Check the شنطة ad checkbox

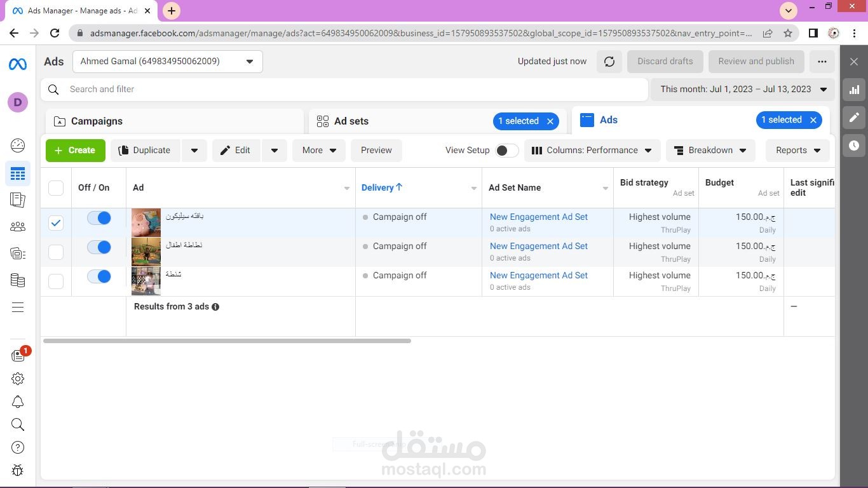[x=56, y=281]
